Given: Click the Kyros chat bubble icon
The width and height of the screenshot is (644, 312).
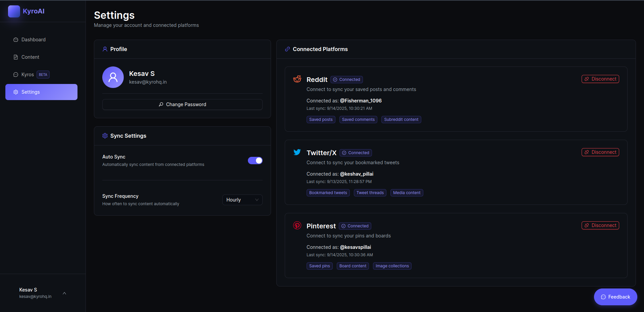Looking at the screenshot, I should pyautogui.click(x=16, y=75).
